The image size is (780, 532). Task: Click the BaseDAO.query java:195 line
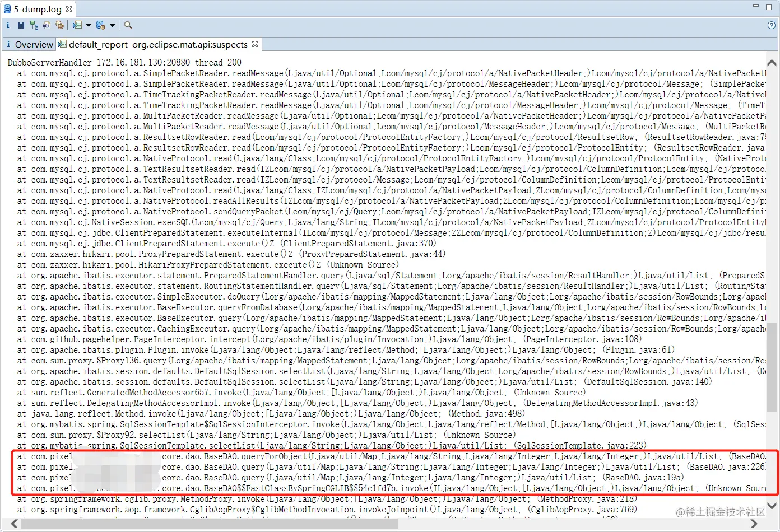pos(351,477)
